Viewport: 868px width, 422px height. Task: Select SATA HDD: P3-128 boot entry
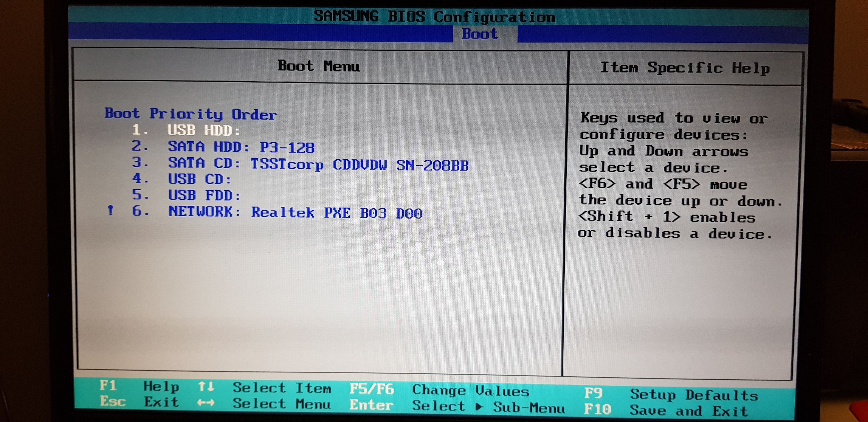point(223,147)
